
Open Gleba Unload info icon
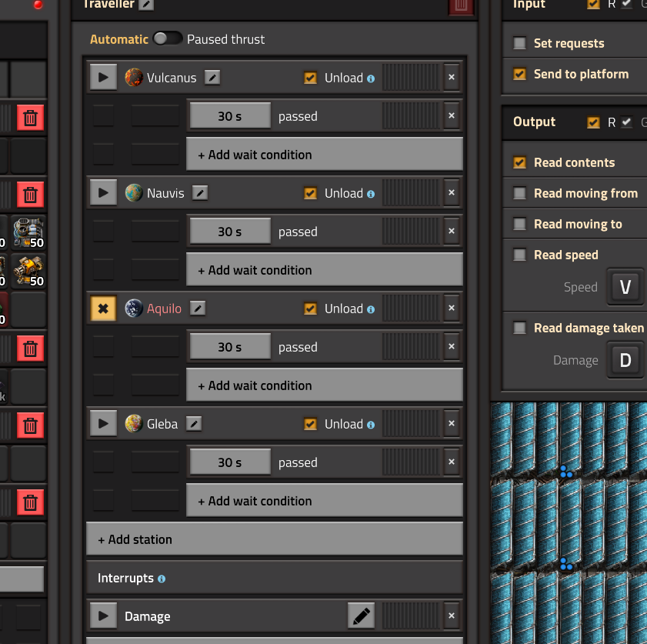pyautogui.click(x=371, y=425)
